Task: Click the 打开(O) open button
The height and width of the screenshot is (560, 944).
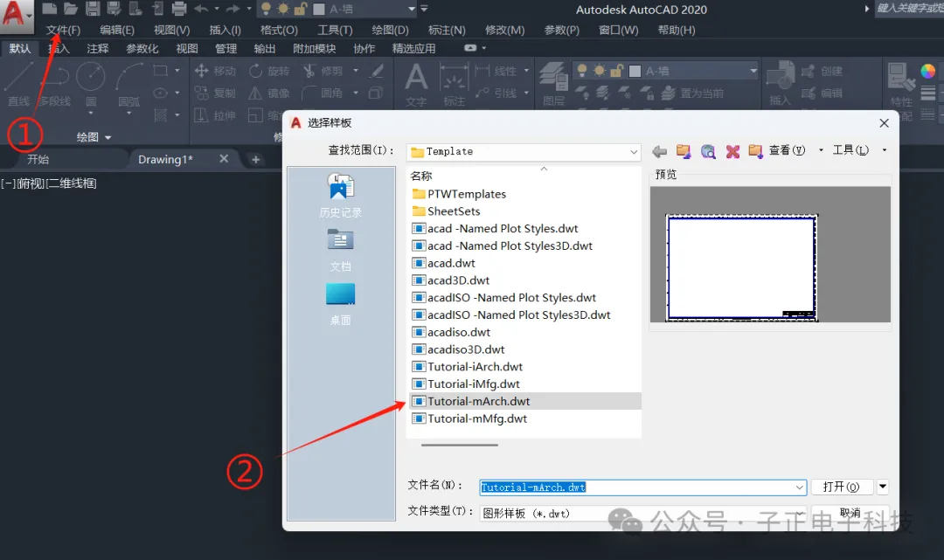Action: click(x=841, y=487)
